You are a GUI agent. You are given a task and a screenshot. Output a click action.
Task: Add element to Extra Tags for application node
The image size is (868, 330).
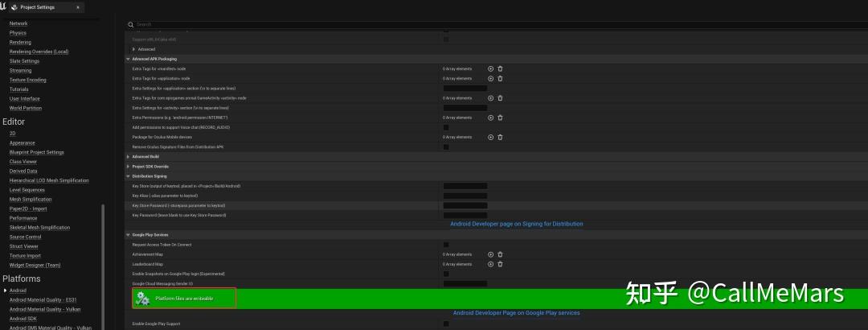pyautogui.click(x=490, y=79)
